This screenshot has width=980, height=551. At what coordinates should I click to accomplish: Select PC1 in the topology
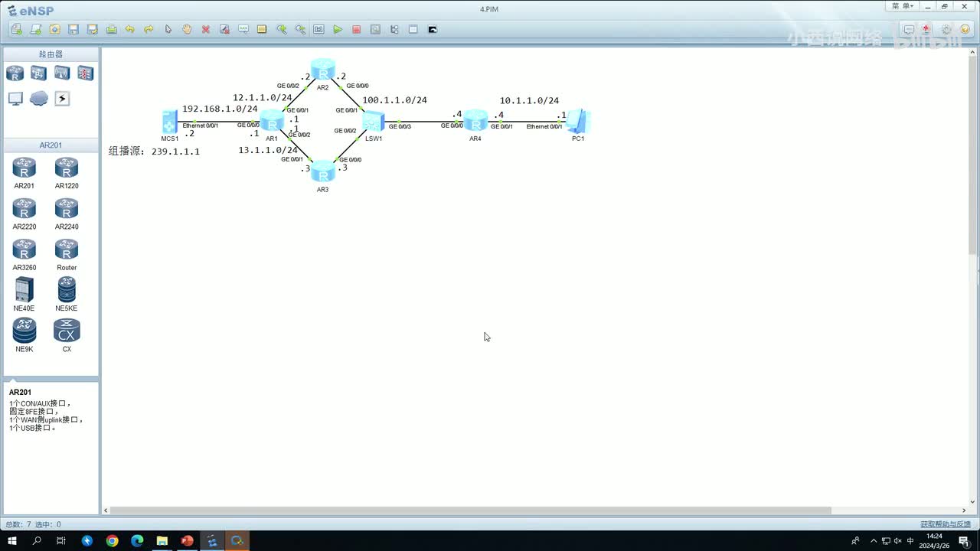[578, 122]
